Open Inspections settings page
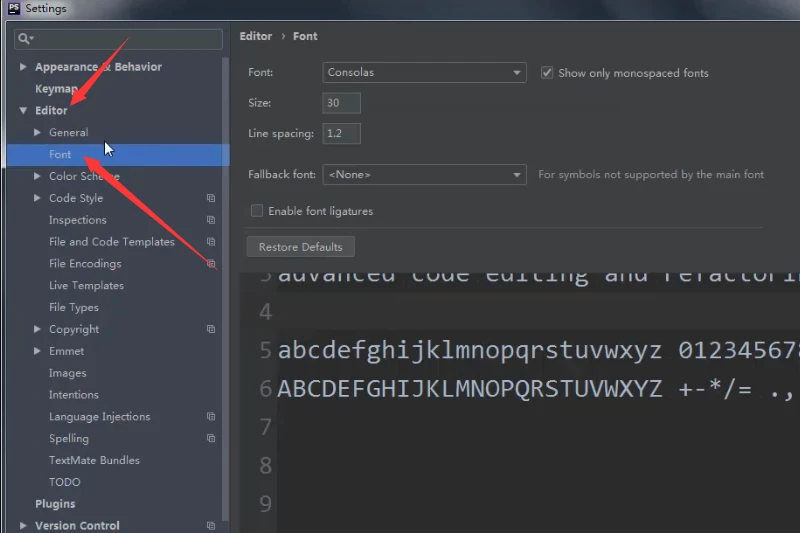 [78, 220]
